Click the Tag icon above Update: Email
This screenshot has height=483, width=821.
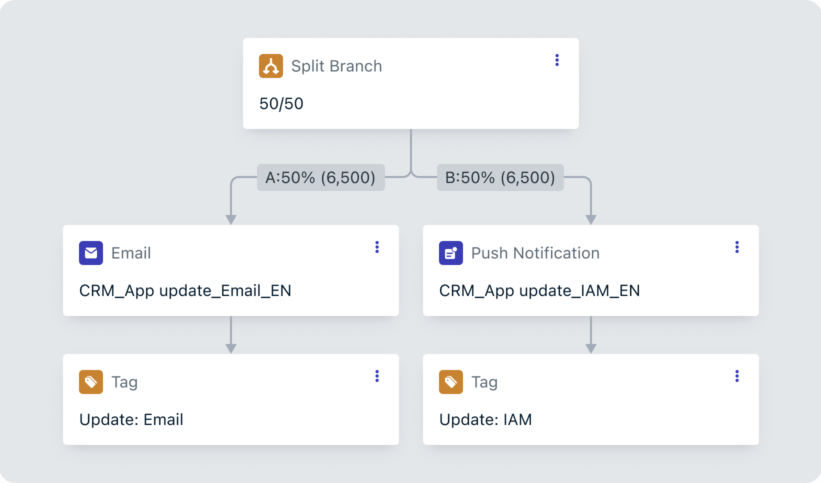(91, 382)
